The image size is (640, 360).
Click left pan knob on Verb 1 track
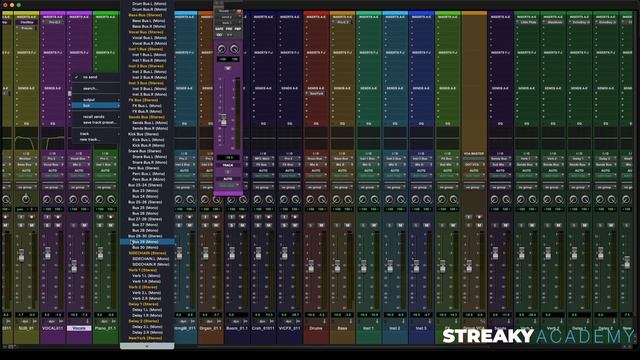click(520, 200)
